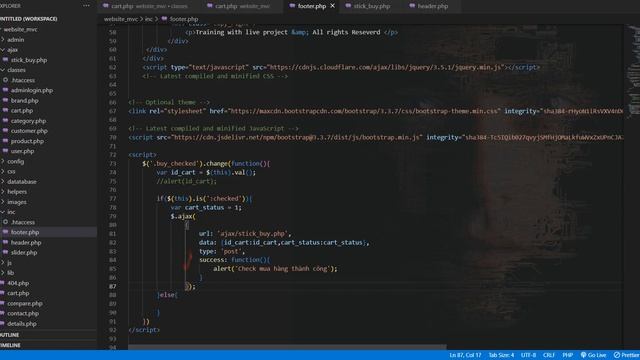
Task: Collapse the inc folder
Action: 11,212
